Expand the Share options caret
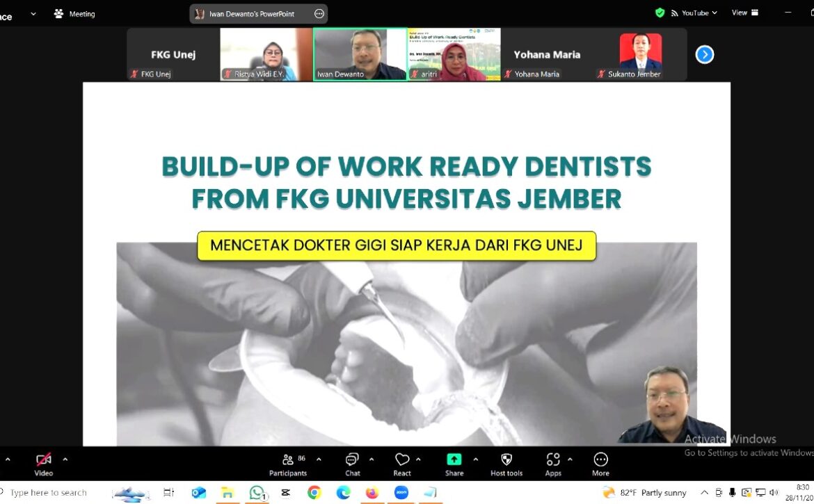Screen dimensions: 814x504 point(475,460)
